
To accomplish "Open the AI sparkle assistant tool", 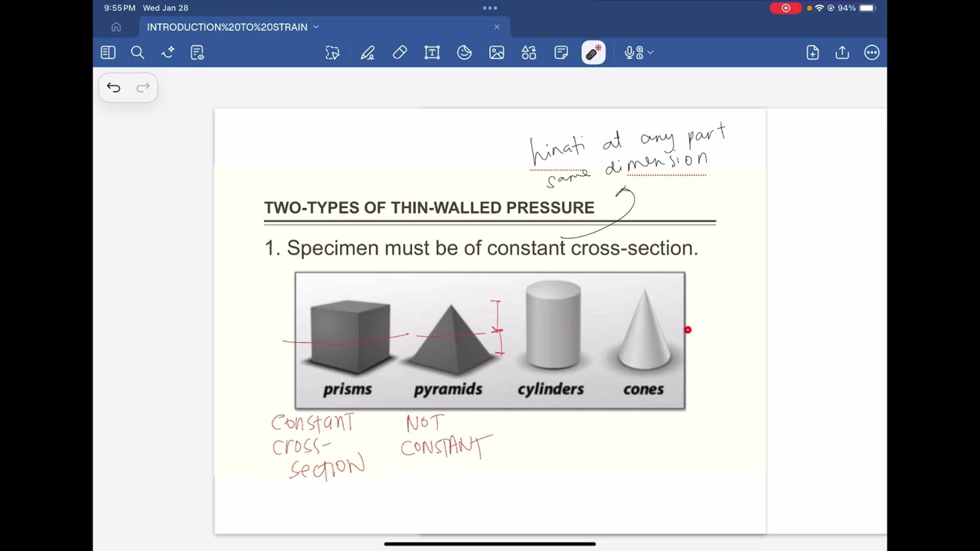I will (x=168, y=53).
